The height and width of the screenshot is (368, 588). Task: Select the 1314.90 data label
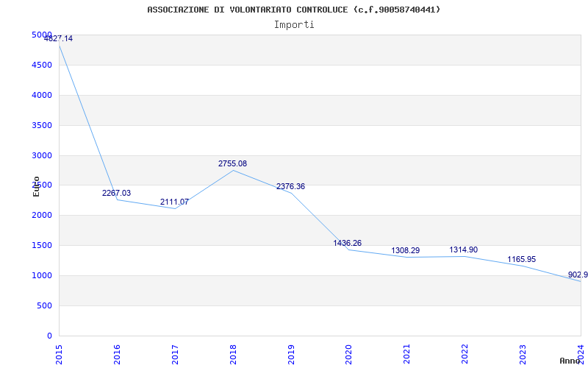point(464,250)
